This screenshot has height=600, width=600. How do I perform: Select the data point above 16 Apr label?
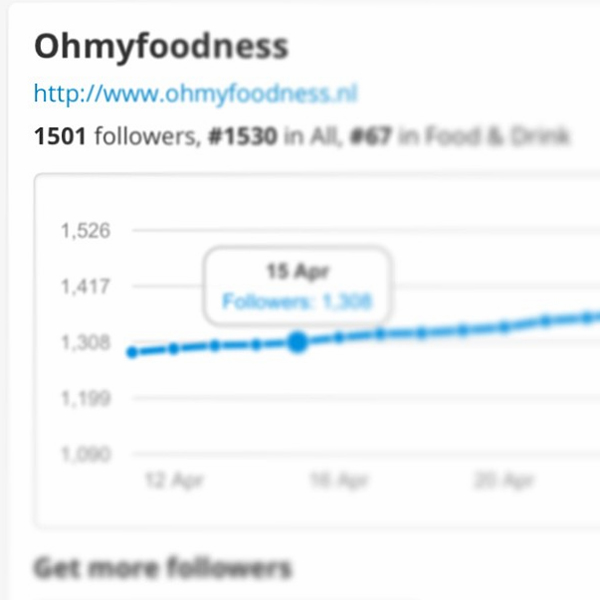tap(339, 338)
